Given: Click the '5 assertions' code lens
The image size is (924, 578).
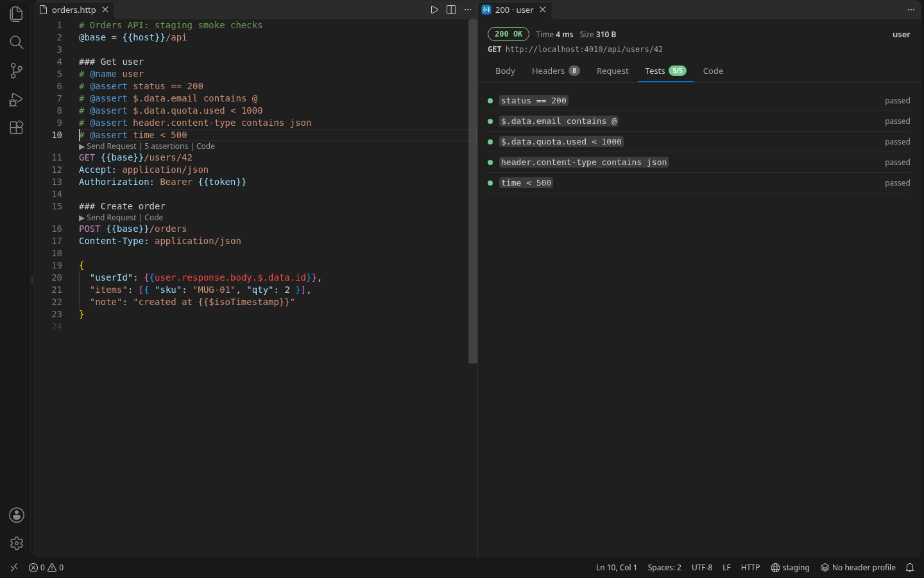Looking at the screenshot, I should [x=166, y=146].
